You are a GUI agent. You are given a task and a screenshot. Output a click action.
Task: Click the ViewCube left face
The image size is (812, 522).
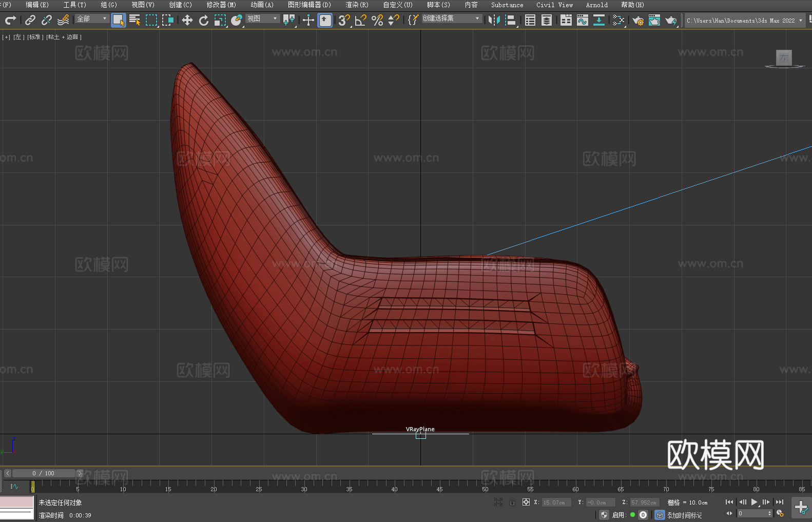784,57
